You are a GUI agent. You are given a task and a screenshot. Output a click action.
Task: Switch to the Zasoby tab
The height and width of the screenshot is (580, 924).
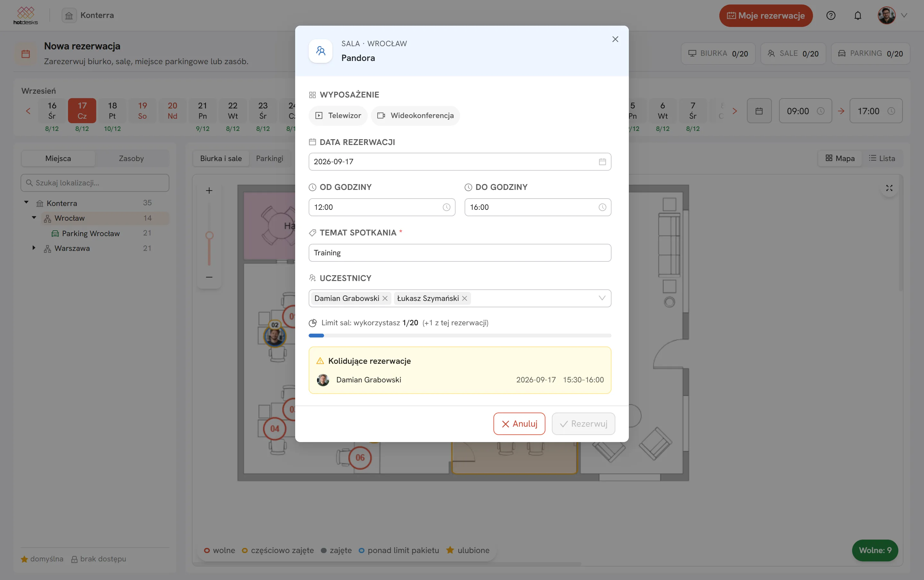click(131, 158)
